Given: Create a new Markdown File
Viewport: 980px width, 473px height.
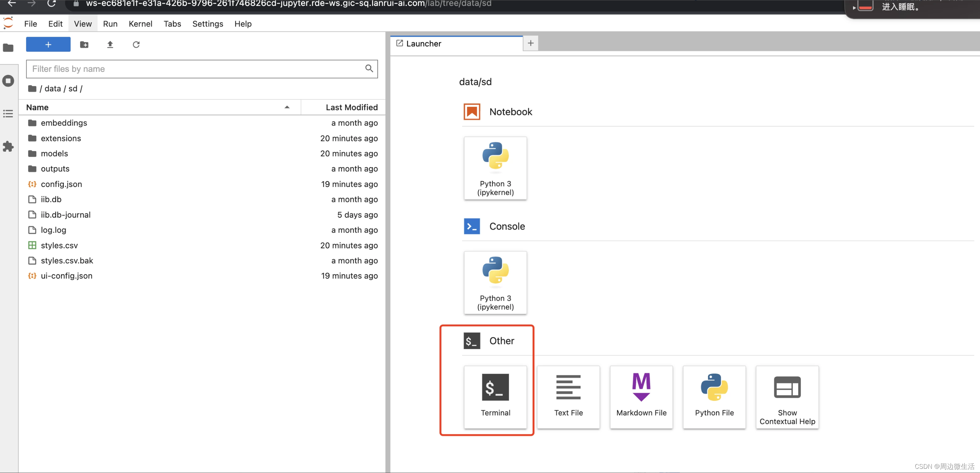Looking at the screenshot, I should [641, 396].
